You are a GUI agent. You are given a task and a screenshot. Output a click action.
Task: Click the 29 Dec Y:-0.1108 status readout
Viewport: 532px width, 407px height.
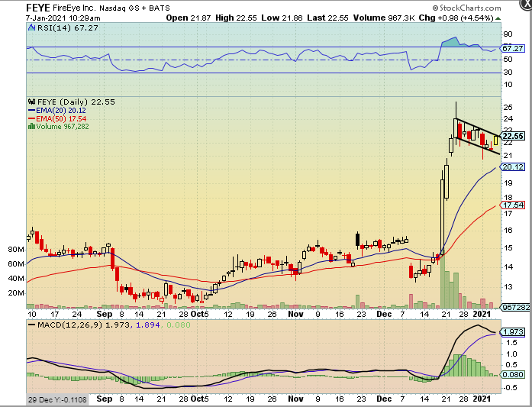pos(57,399)
